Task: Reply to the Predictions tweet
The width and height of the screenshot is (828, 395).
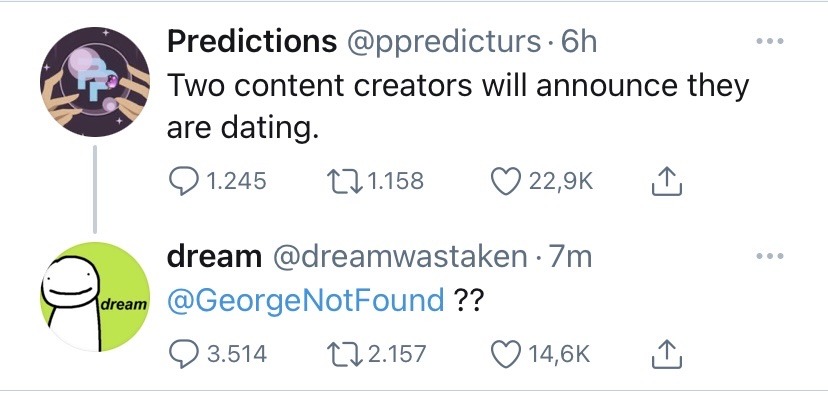Action: (183, 182)
